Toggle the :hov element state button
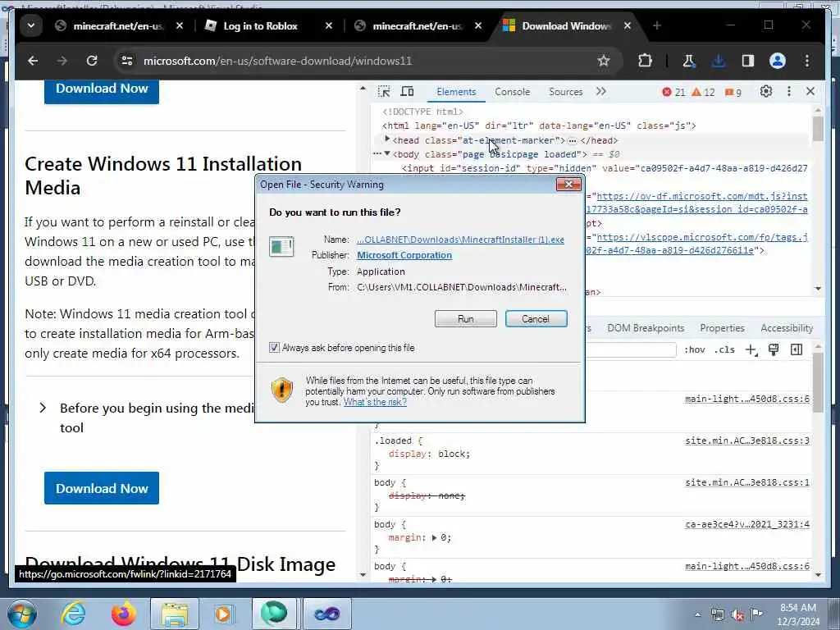The height and width of the screenshot is (630, 840). pos(694,349)
